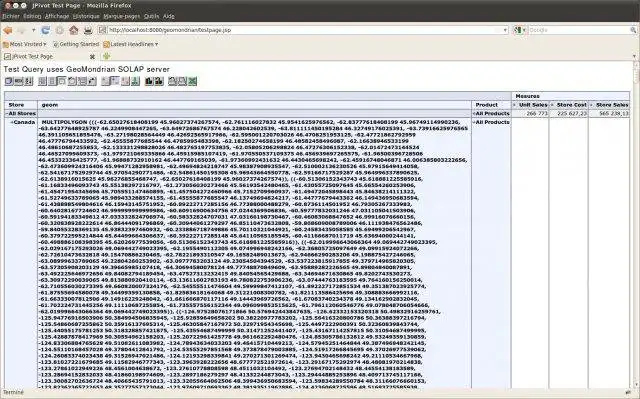This screenshot has width=640, height=399.
Task: Toggle drill position mode icon
Action: tap(116, 81)
